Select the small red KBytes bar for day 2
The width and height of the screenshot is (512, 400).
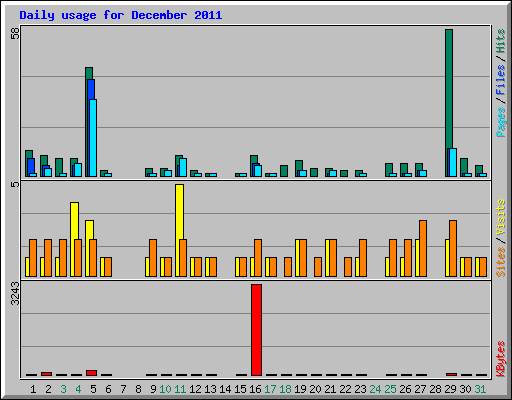click(x=46, y=374)
